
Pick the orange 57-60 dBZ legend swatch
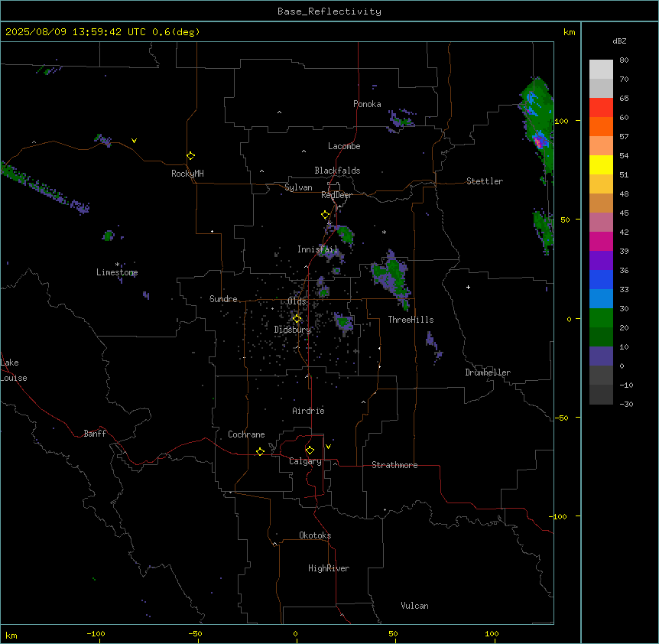601,126
